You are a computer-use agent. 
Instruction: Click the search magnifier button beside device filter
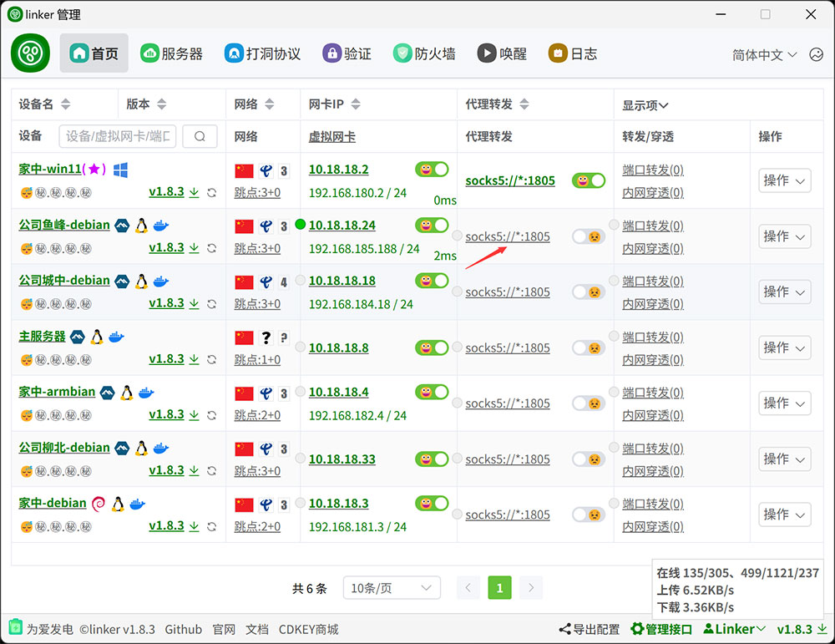200,137
